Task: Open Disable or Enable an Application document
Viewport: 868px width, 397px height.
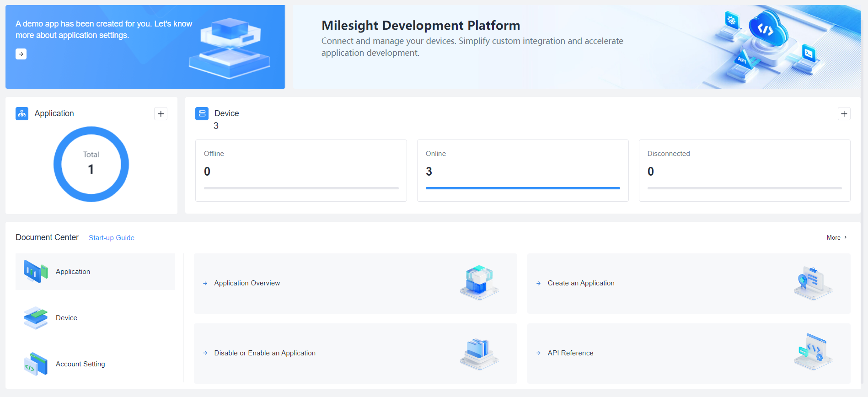Action: (x=355, y=354)
